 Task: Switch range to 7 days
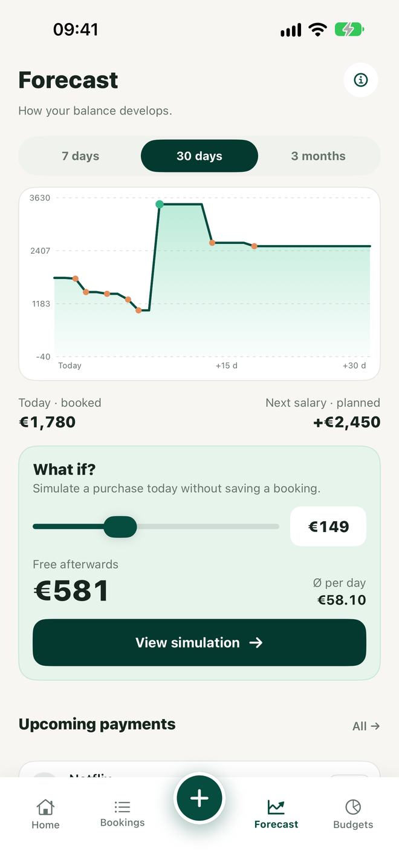pos(80,156)
